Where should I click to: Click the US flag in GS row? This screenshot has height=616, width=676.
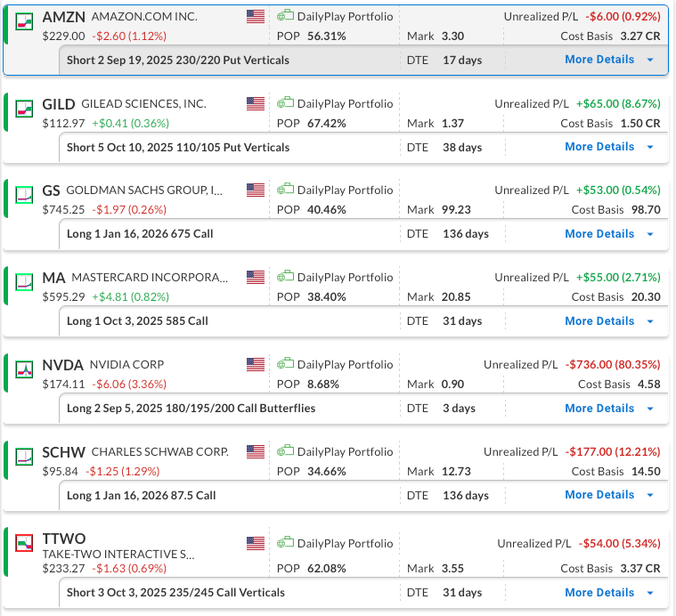[x=256, y=190]
